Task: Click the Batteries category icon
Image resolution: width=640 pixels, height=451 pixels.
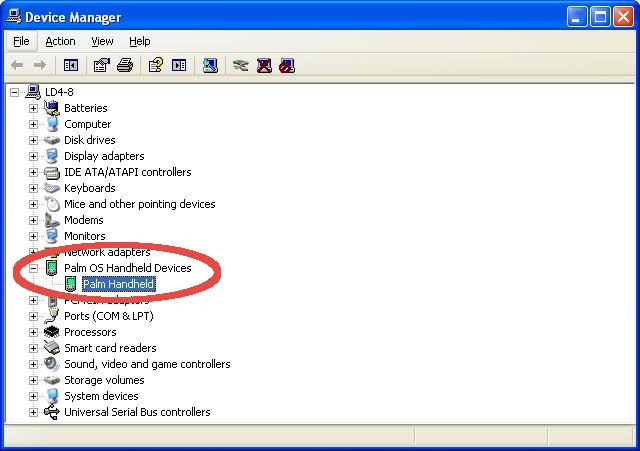Action: coord(52,108)
